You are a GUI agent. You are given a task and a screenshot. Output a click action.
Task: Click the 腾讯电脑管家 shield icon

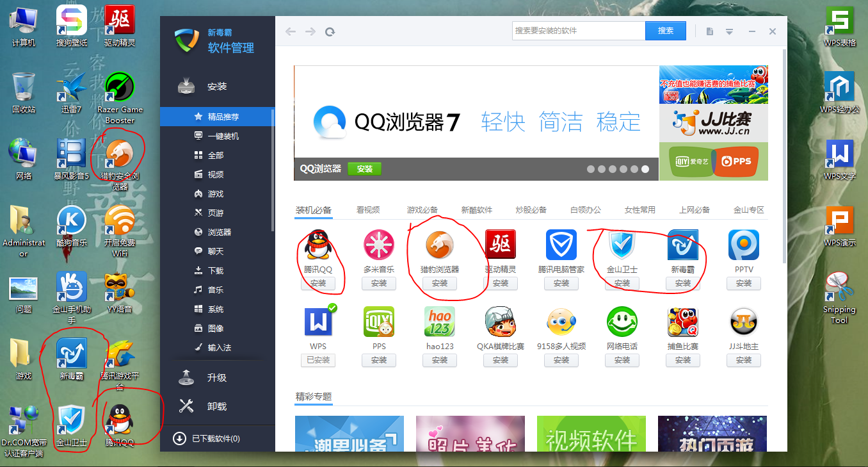tap(561, 245)
